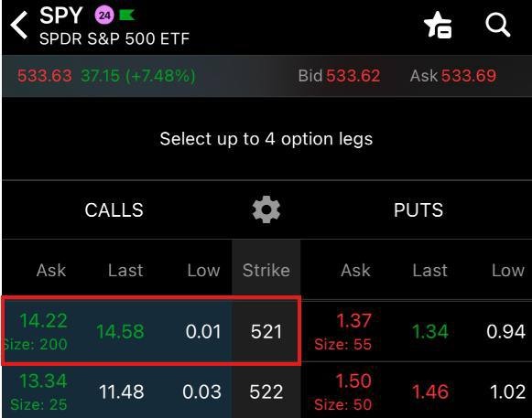Image resolution: width=532 pixels, height=418 pixels.
Task: Tap the 521 strike cell
Action: (266, 331)
